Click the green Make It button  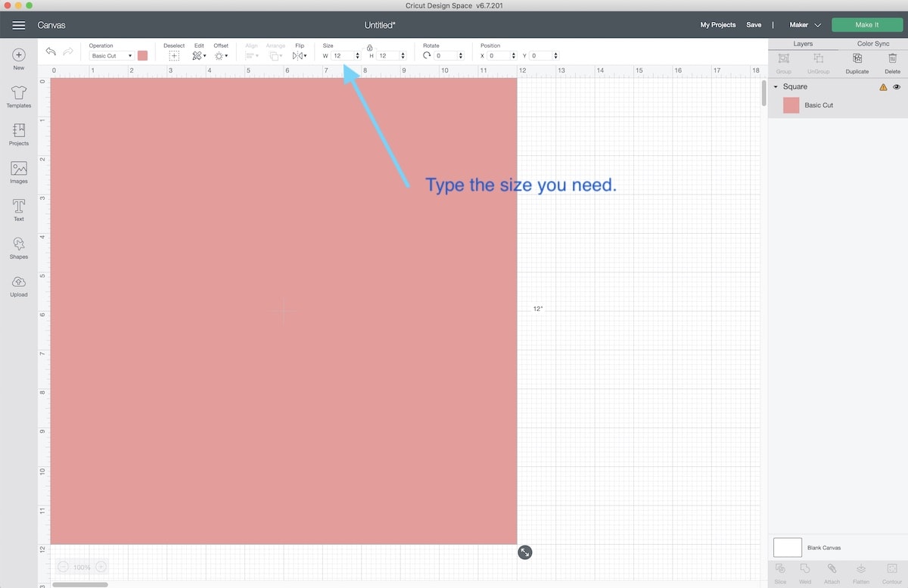[866, 24]
